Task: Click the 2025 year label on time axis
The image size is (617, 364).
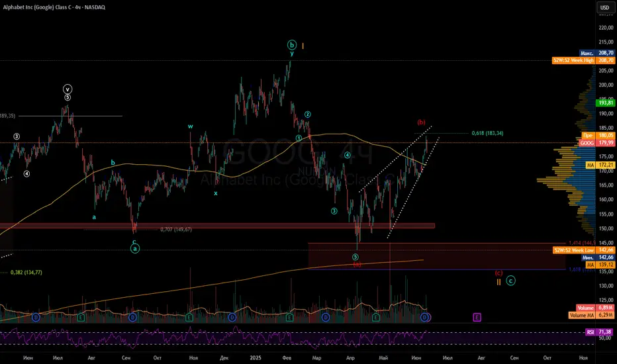Action: coord(256,357)
